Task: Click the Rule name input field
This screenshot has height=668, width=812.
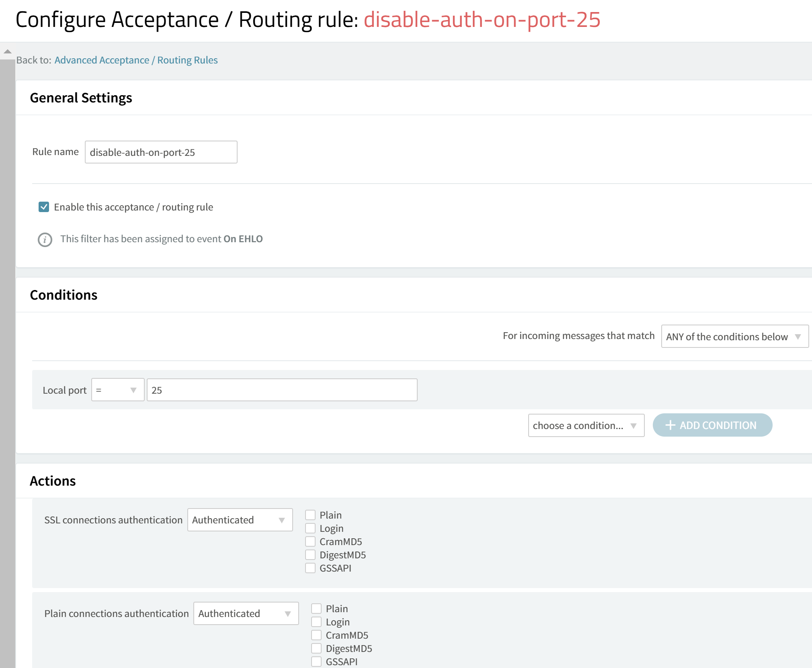Action: [161, 152]
